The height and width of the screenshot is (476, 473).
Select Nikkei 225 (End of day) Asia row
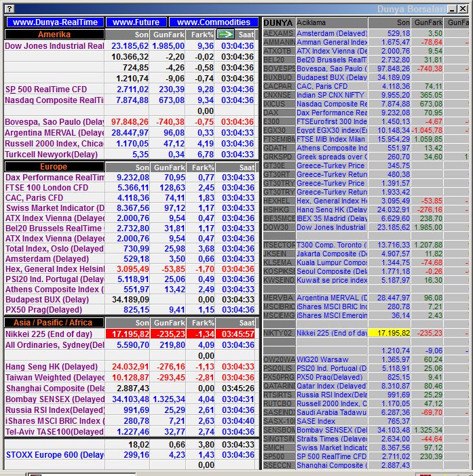pyautogui.click(x=130, y=334)
